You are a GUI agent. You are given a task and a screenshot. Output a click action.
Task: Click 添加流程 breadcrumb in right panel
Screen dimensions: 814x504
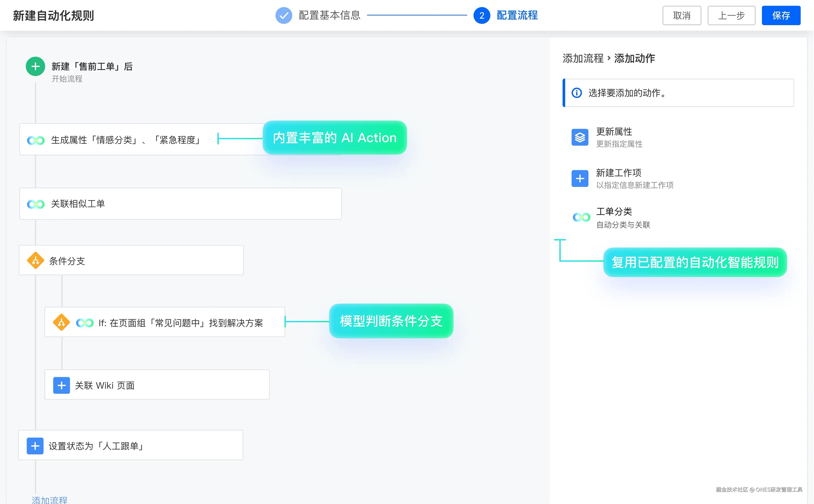[x=583, y=58]
